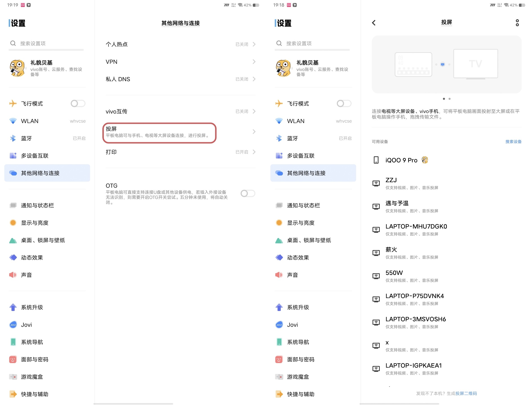Tap the back arrow on the 投屏 page
Viewport: 532px width, 405px height.
[374, 23]
